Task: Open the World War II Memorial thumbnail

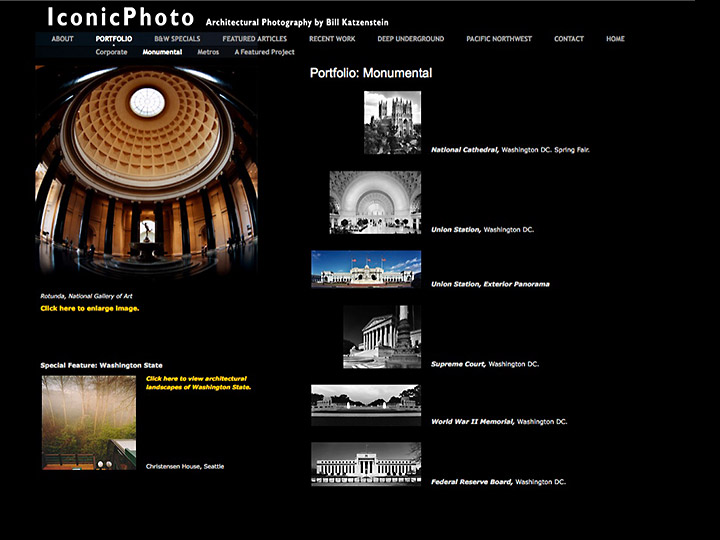Action: point(366,405)
